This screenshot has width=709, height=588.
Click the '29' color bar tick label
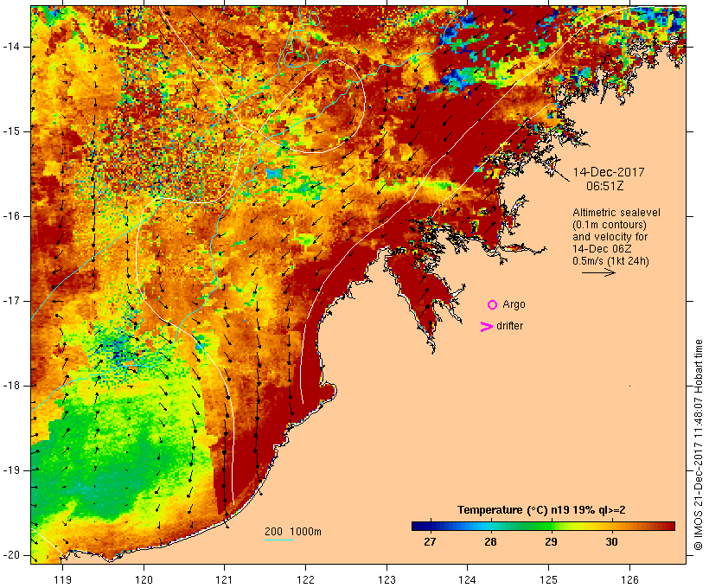pos(551,541)
